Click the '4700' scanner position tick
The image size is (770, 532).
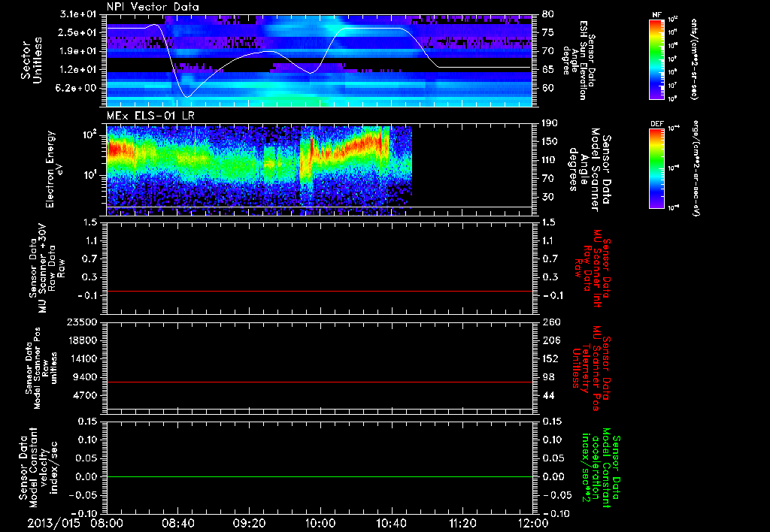85,395
